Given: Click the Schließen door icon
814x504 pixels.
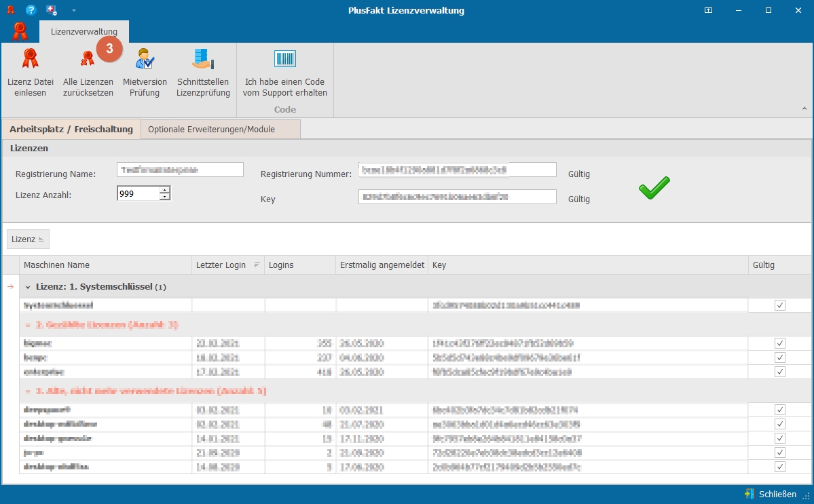Looking at the screenshot, I should point(749,494).
